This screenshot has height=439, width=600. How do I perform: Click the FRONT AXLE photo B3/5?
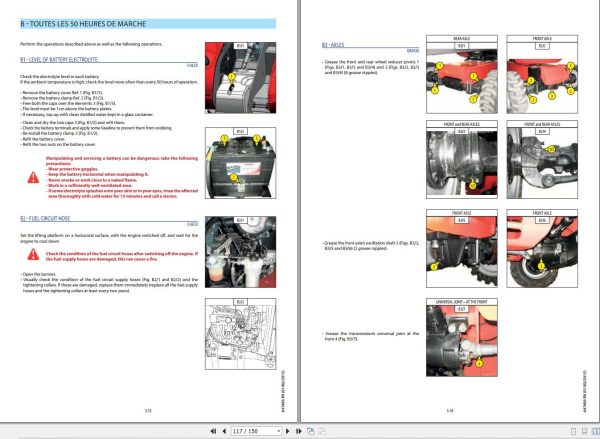[462, 248]
